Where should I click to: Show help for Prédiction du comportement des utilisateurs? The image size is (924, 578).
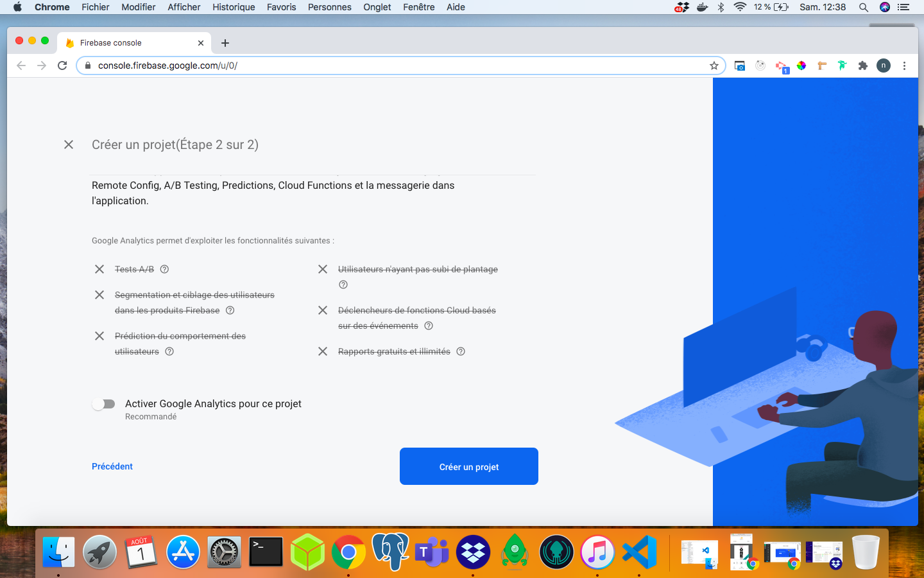click(x=169, y=351)
